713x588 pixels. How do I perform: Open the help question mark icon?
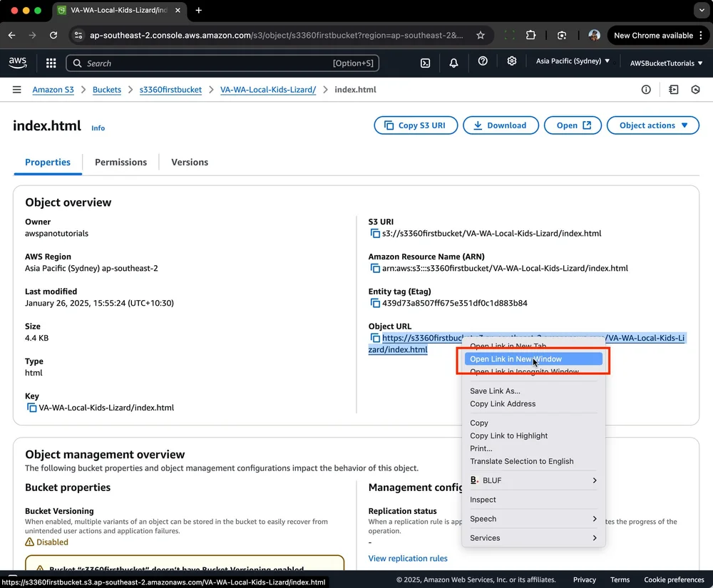point(483,61)
